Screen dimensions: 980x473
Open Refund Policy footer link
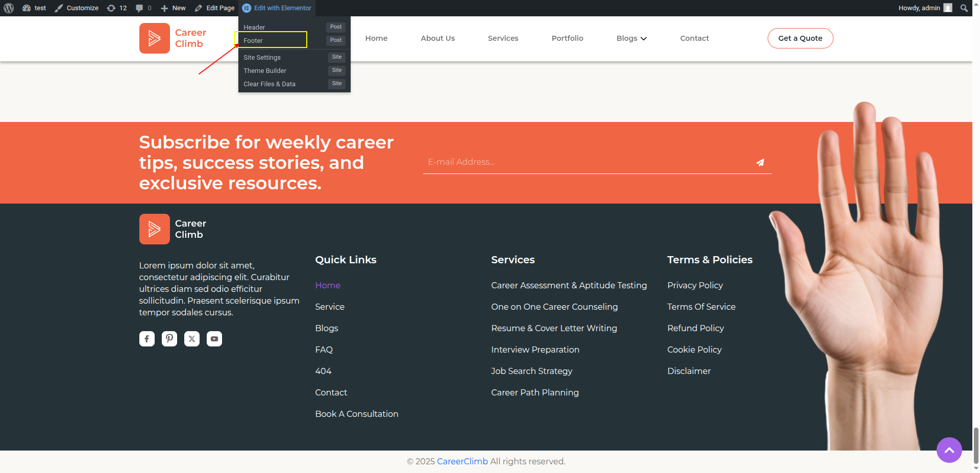695,328
